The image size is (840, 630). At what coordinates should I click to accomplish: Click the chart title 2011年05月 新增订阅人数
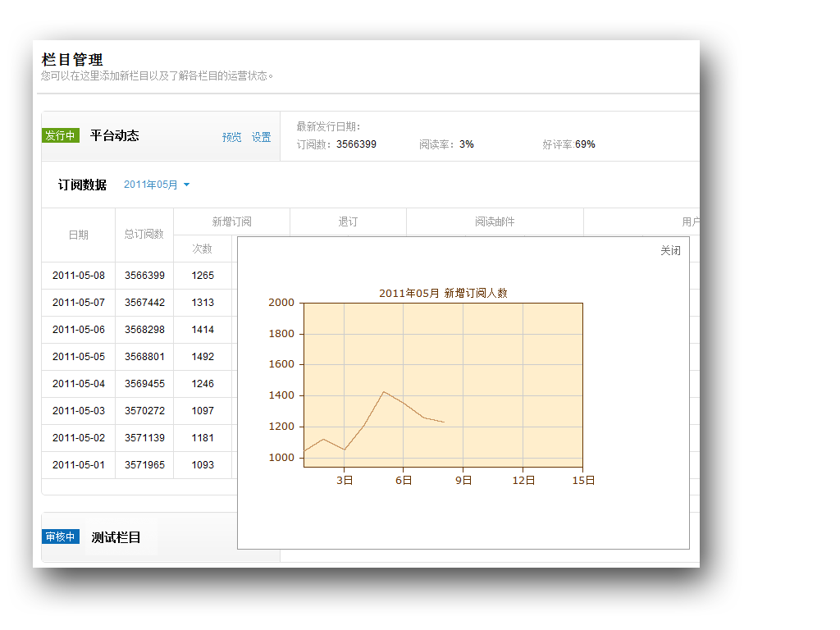[x=443, y=294]
